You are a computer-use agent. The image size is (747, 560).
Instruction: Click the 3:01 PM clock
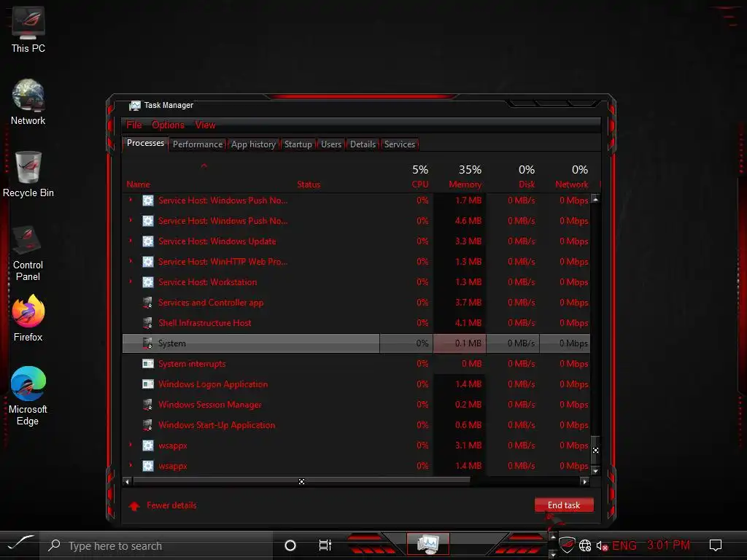pos(669,545)
